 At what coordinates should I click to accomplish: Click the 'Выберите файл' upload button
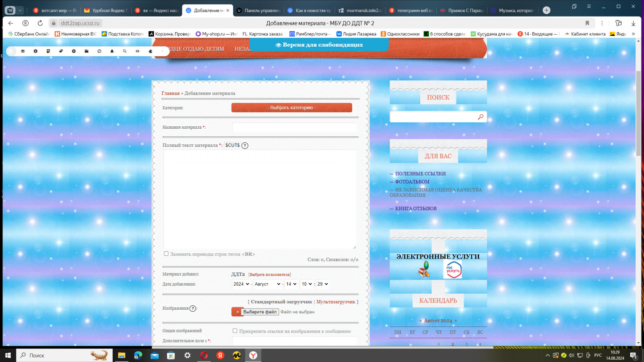click(x=260, y=312)
